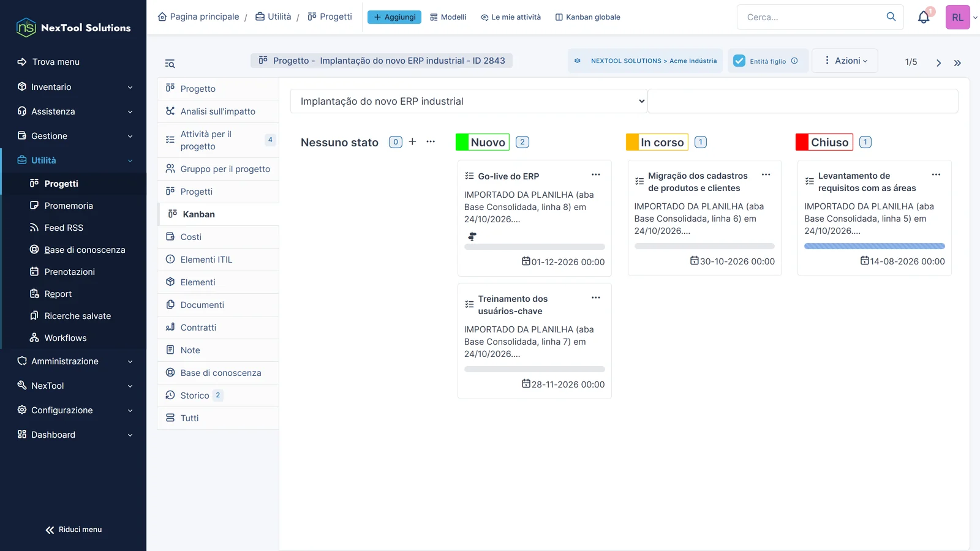
Task: Click Riduci menu button
Action: click(x=73, y=530)
